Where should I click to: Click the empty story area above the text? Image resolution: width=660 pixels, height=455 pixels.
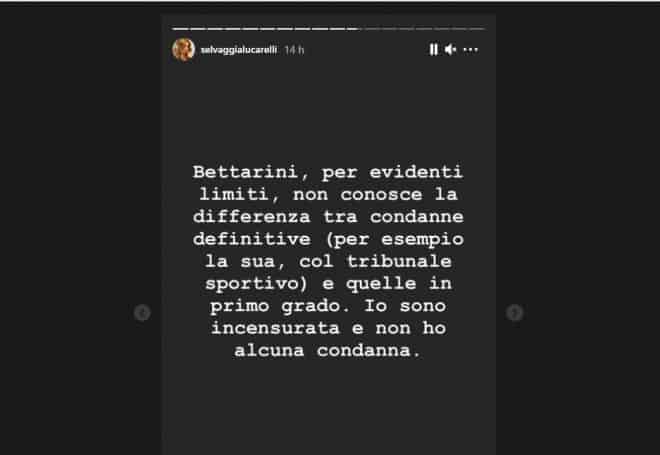point(328,112)
